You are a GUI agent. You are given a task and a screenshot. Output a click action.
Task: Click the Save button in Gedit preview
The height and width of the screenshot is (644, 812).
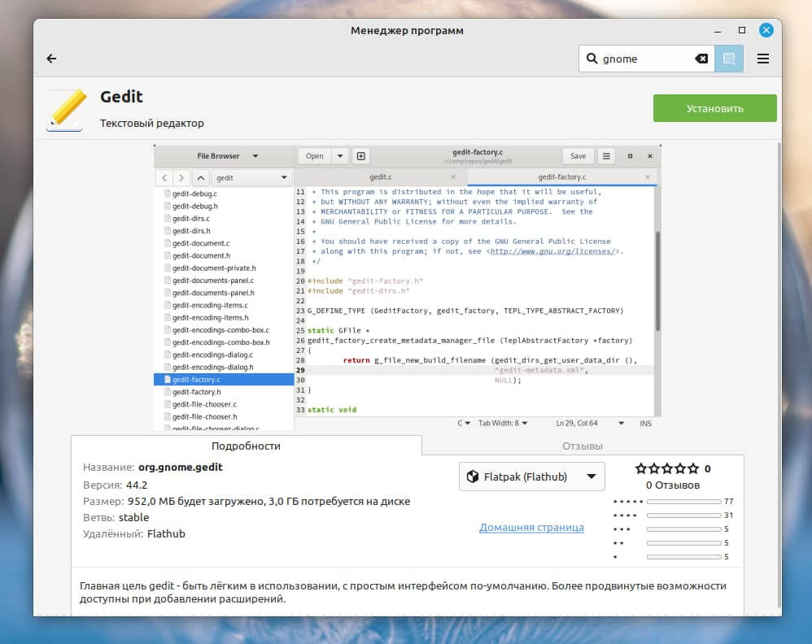click(578, 156)
